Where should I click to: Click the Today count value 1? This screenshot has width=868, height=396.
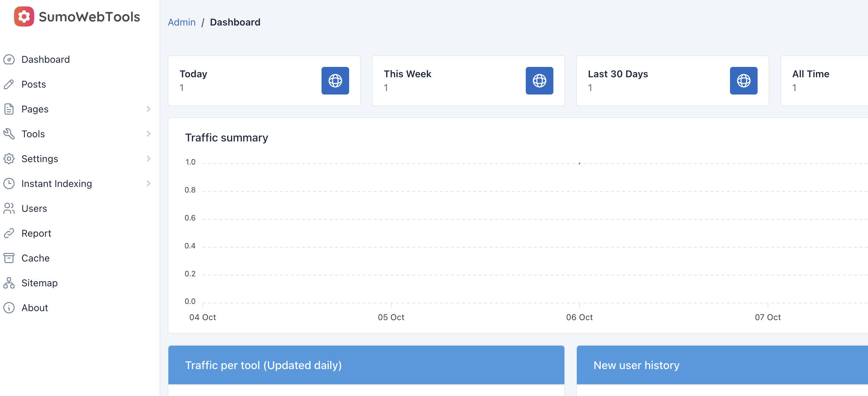click(182, 88)
